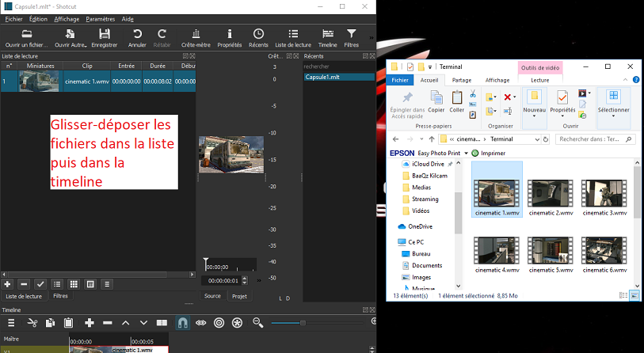Image resolution: width=644 pixels, height=353 pixels.
Task: Undo with the Annuler icon
Action: coord(137,39)
